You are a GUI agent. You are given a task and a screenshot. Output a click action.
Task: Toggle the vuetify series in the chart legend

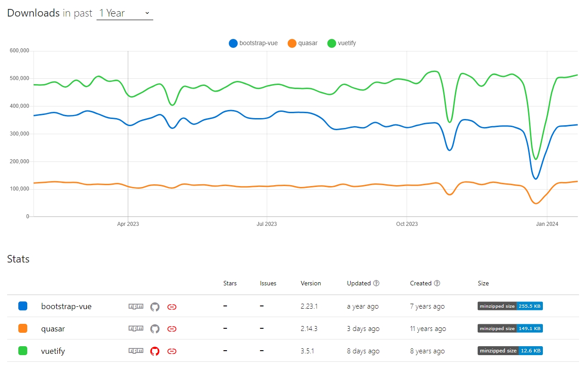[341, 43]
